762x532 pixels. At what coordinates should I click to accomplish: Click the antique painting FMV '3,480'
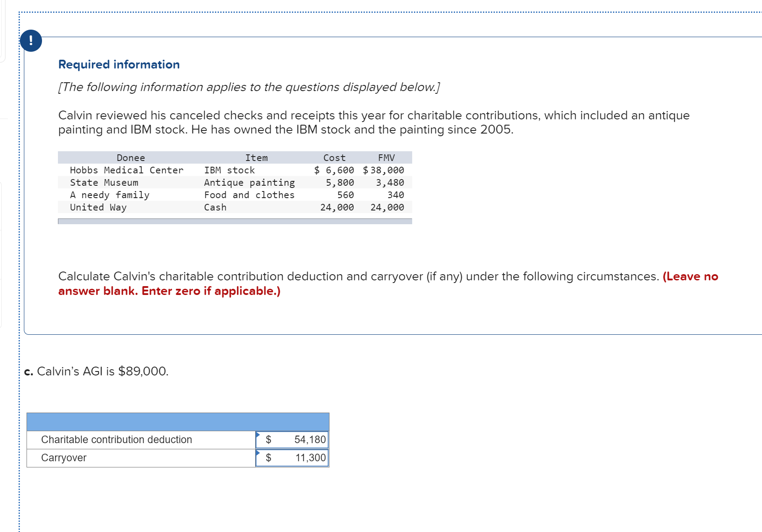coord(390,183)
